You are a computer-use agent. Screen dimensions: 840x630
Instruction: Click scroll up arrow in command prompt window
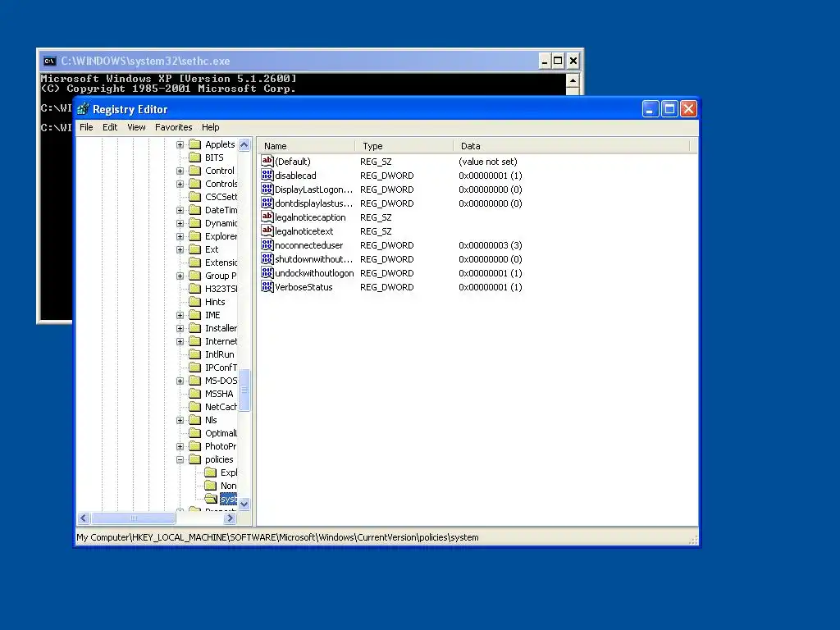pyautogui.click(x=573, y=81)
